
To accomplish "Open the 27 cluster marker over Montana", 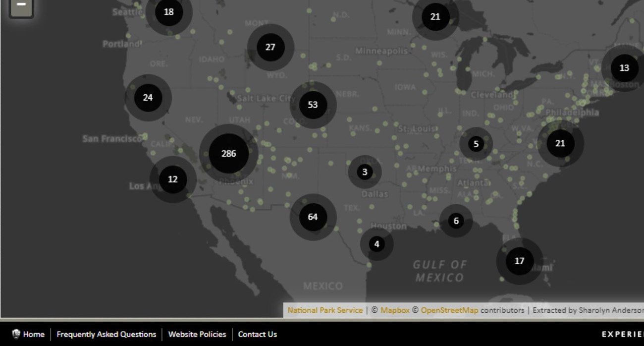I will pos(270,47).
